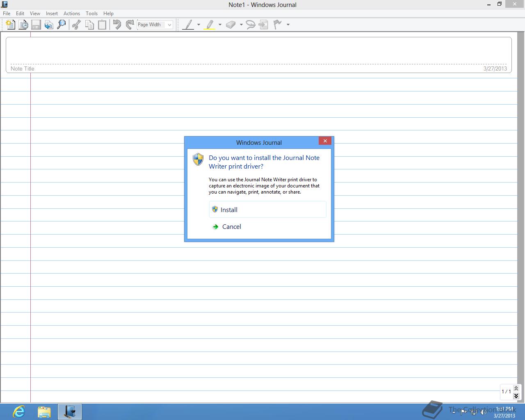Open the Tools menu

92,14
